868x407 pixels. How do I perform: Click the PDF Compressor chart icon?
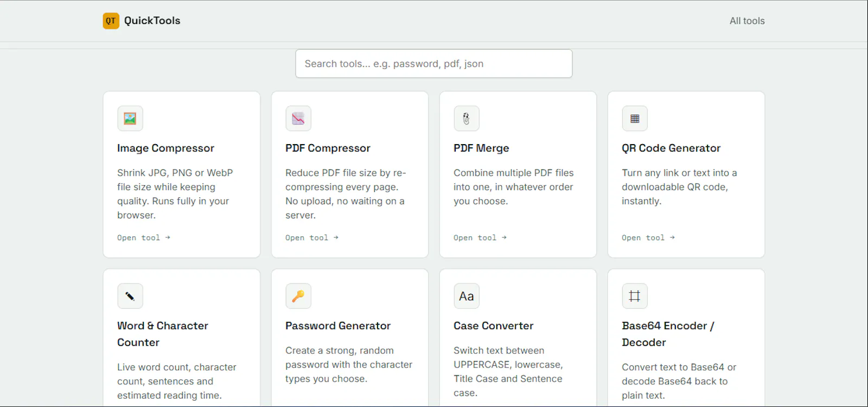298,118
